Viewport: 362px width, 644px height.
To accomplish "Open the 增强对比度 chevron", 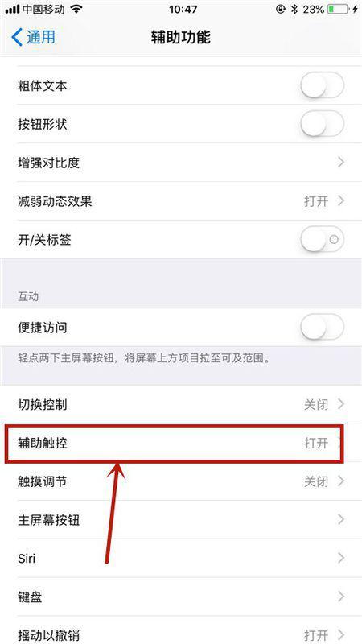I will (x=340, y=163).
